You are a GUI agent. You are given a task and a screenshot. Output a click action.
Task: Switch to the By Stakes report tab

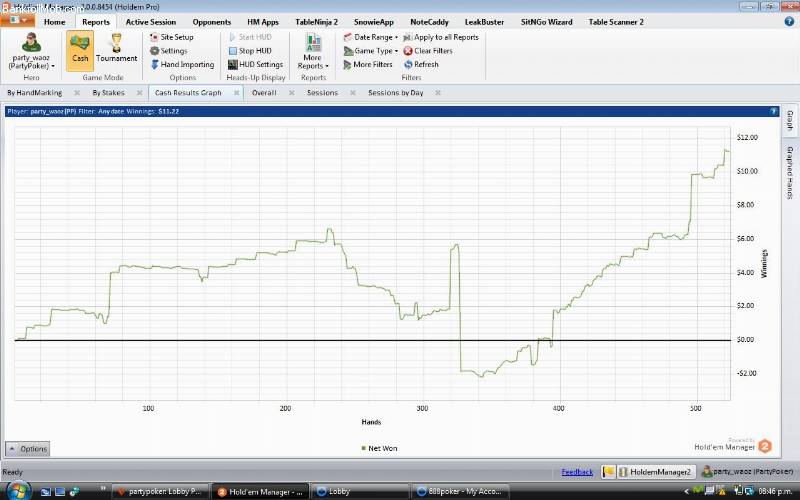point(108,93)
